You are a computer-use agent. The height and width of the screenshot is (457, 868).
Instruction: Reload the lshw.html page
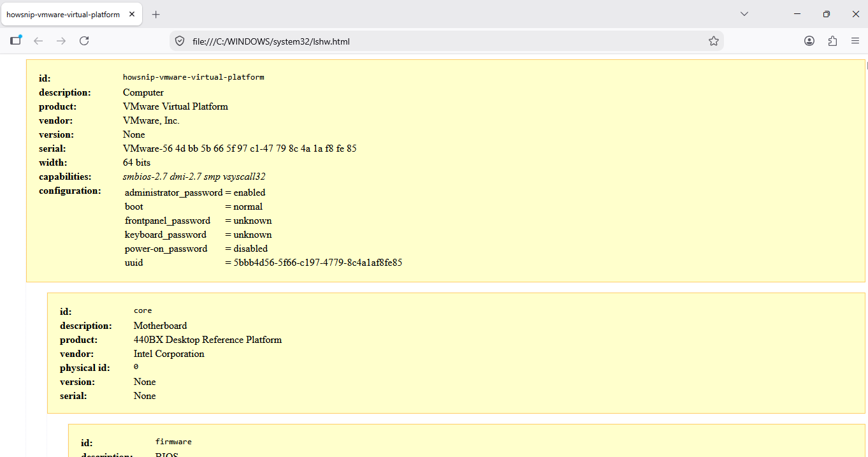(x=84, y=41)
